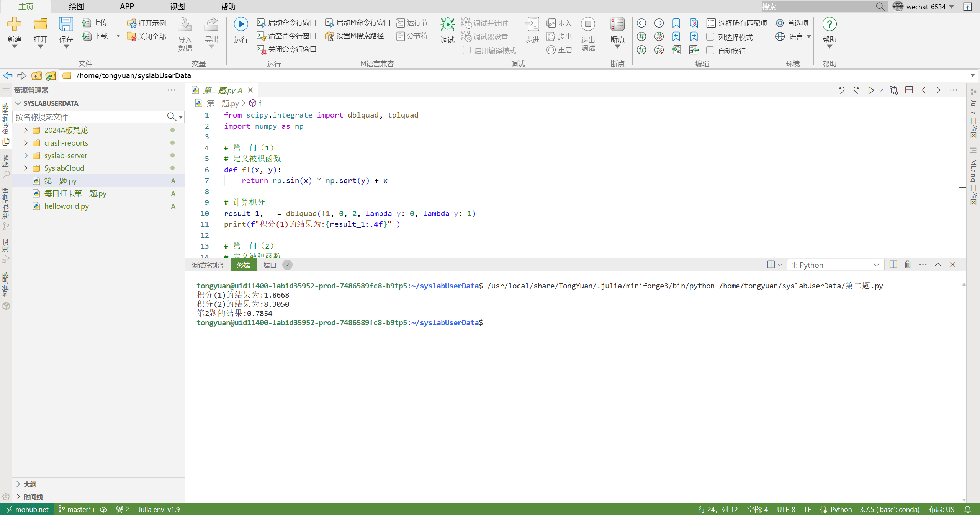
Task: Click the trash icon to kill terminal
Action: 907,265
